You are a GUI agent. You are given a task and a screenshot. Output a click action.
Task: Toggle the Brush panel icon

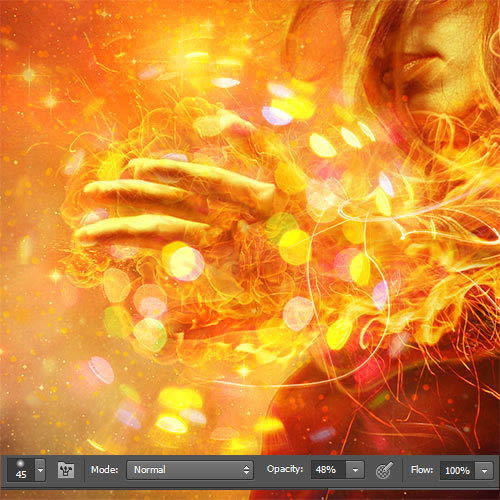66,470
